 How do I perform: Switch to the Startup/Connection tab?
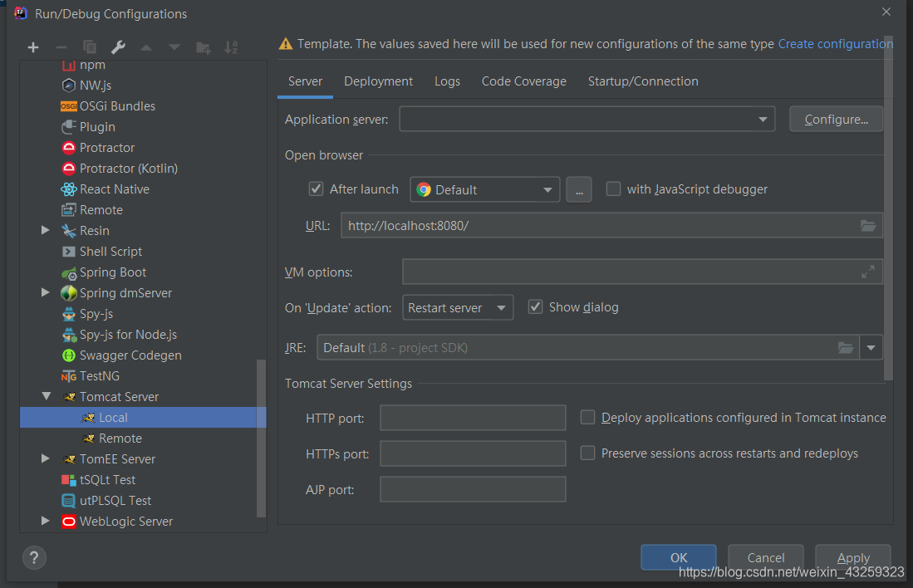(643, 81)
